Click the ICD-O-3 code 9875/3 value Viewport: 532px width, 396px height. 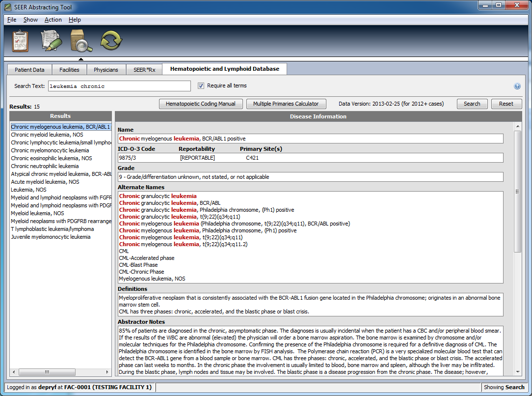[127, 158]
